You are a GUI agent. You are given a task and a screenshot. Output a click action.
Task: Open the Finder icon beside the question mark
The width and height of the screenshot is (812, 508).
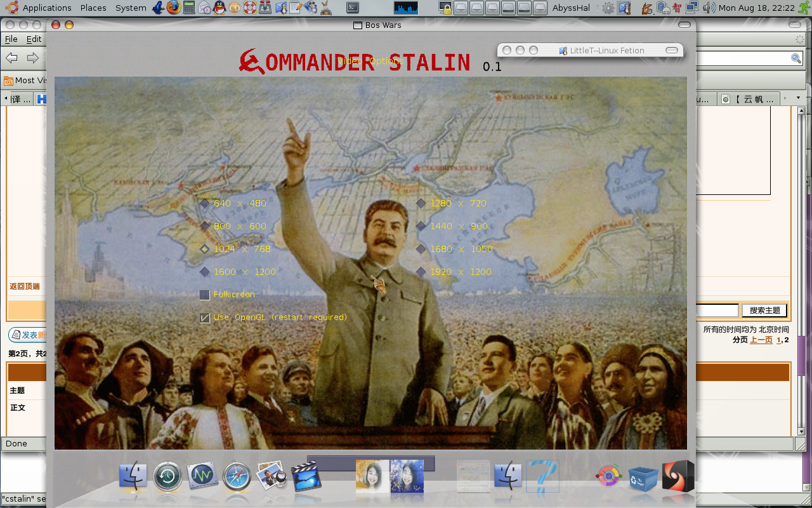(x=508, y=476)
